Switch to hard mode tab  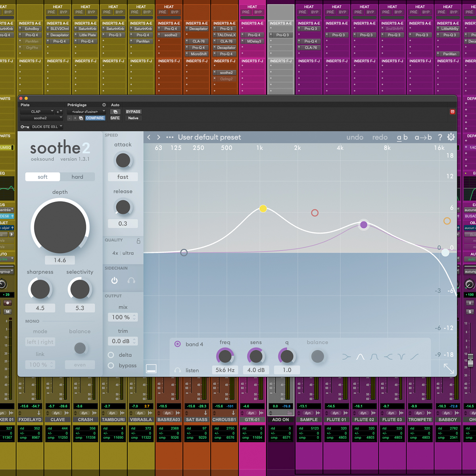tap(77, 177)
